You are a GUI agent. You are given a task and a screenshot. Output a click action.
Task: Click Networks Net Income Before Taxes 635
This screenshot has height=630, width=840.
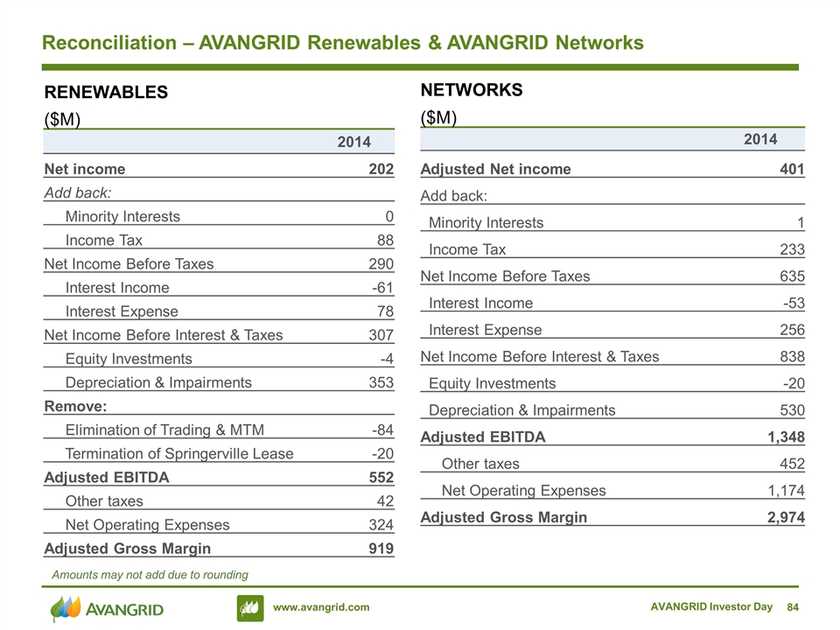pyautogui.click(x=793, y=276)
